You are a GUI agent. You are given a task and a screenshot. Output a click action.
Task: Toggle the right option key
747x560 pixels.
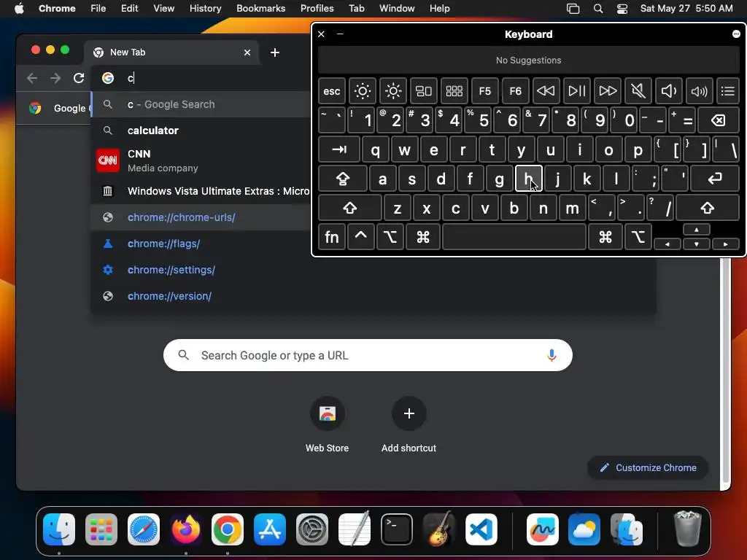pyautogui.click(x=638, y=237)
